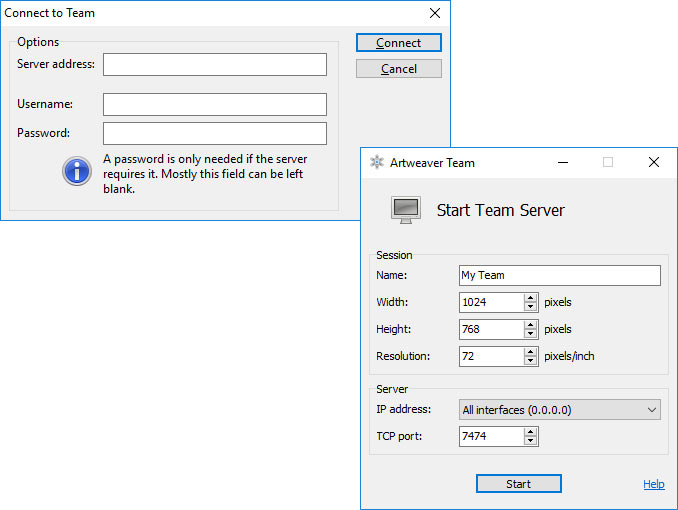Decrease Width with the down arrow
Screen dimensions: 678x510
point(531,307)
